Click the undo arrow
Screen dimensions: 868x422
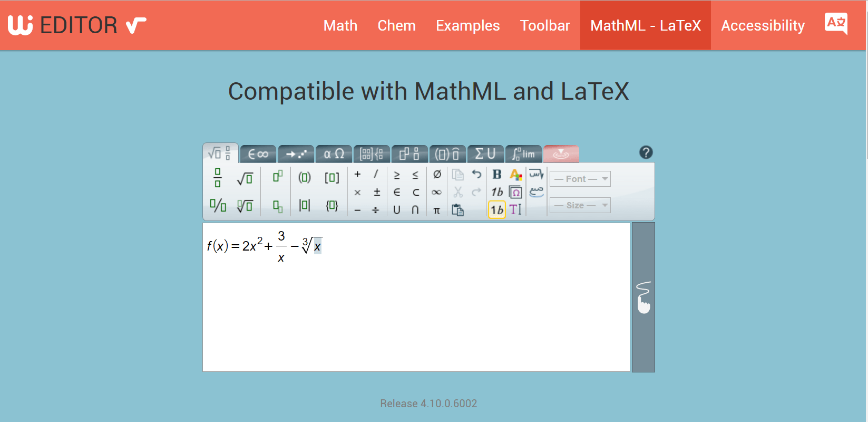click(x=476, y=174)
